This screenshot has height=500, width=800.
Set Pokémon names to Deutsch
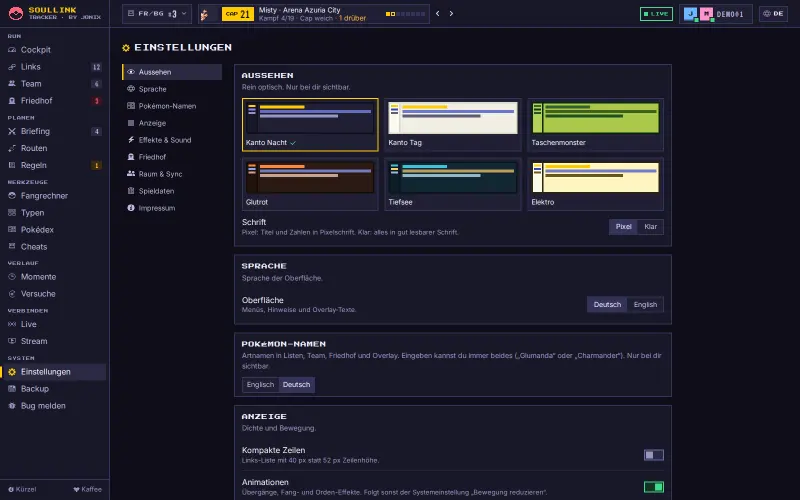(296, 385)
